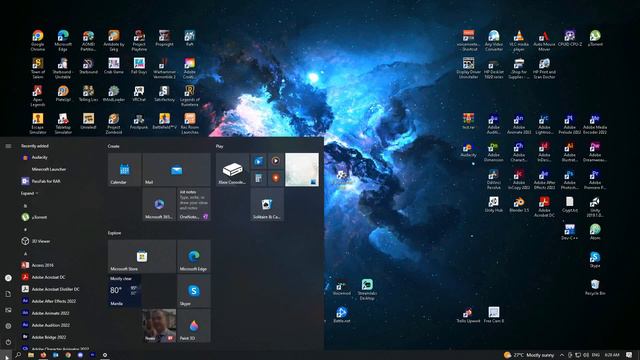Open the News tile with photo
The image size is (640, 360).
coord(159,326)
